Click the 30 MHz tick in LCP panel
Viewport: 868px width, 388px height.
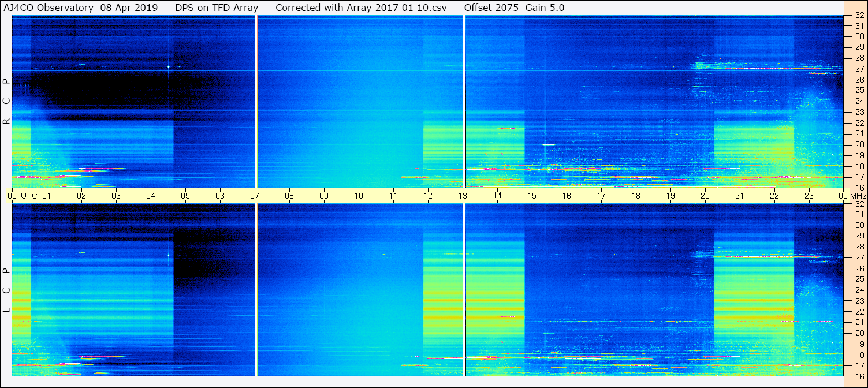click(x=859, y=225)
